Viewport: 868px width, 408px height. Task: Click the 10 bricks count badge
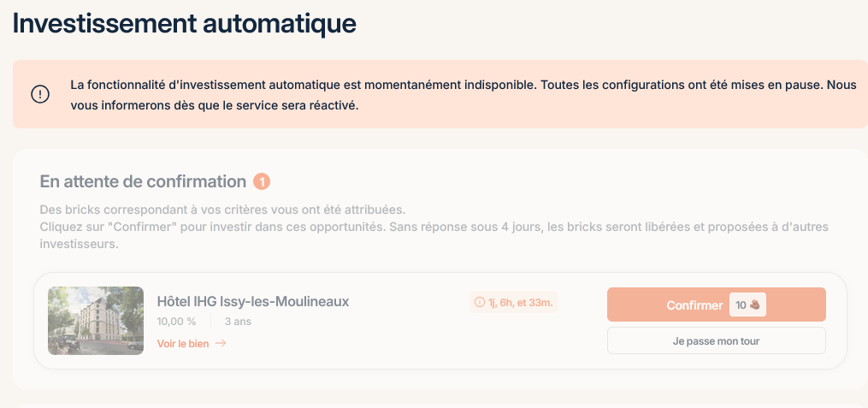(x=747, y=305)
